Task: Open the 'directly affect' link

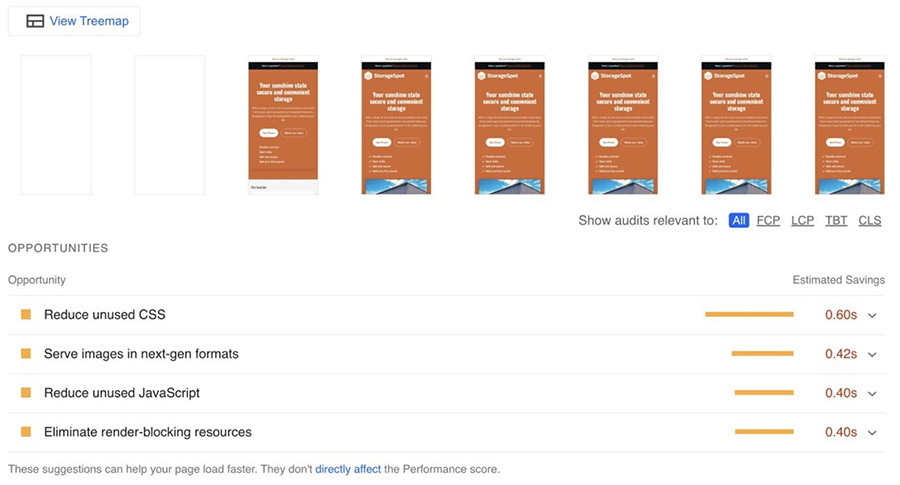Action: [348, 469]
